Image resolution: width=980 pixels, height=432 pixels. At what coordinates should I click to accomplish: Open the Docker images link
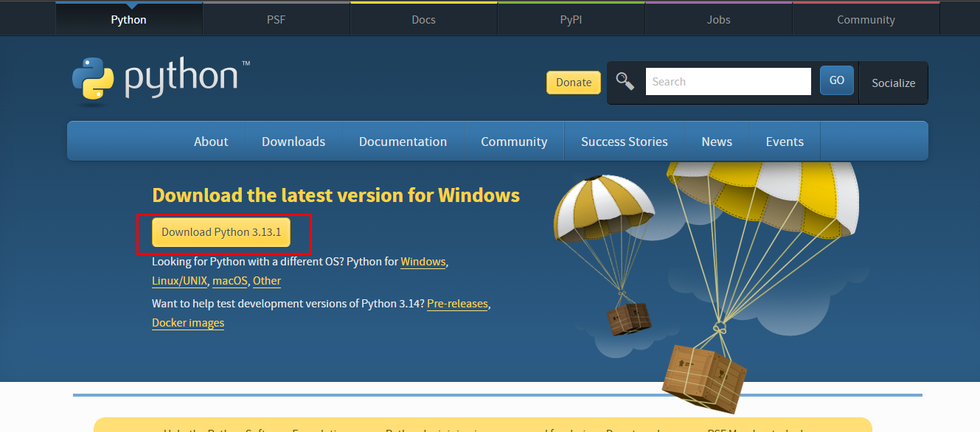[188, 323]
